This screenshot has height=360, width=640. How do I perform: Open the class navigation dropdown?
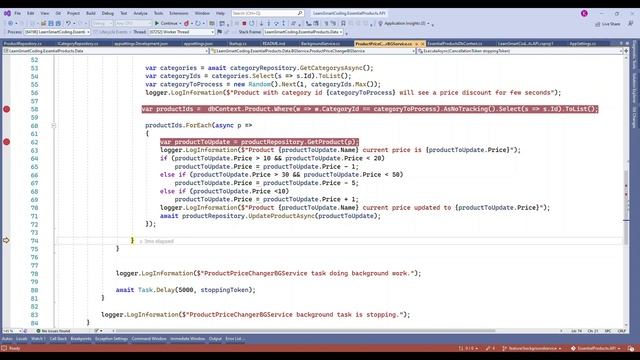click(313, 51)
